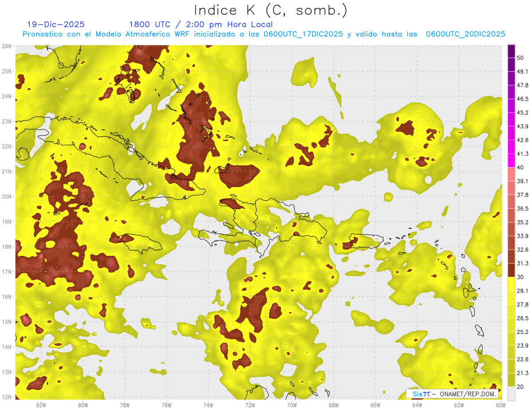Click the 25N latitude label
532x411 pixels.
7,71
